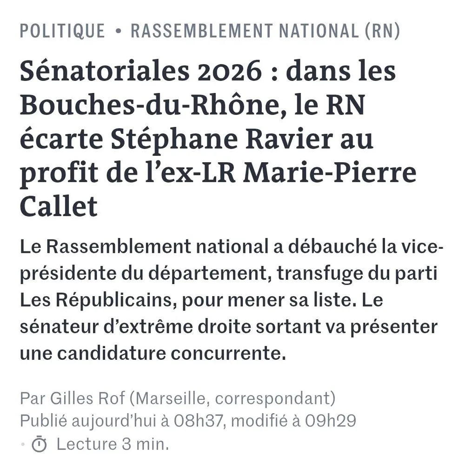465x476 pixels.
Task: Click "transfuge du parti" in the summary
Action: coord(357,273)
